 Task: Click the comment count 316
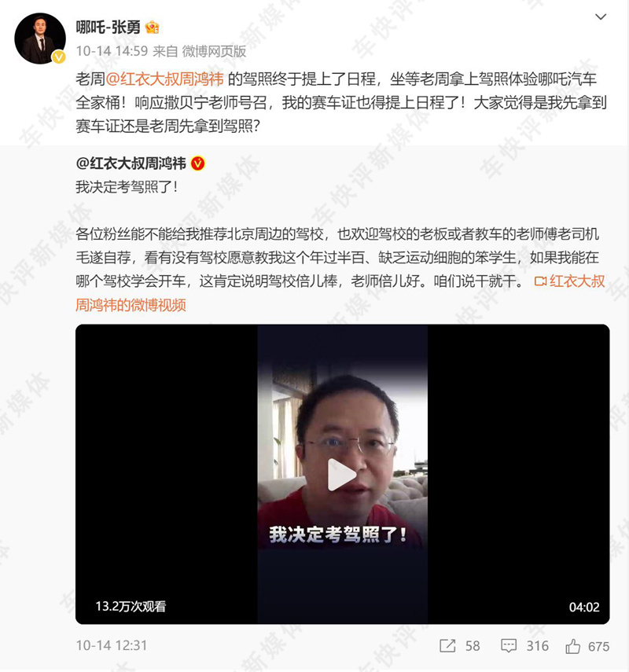537,646
